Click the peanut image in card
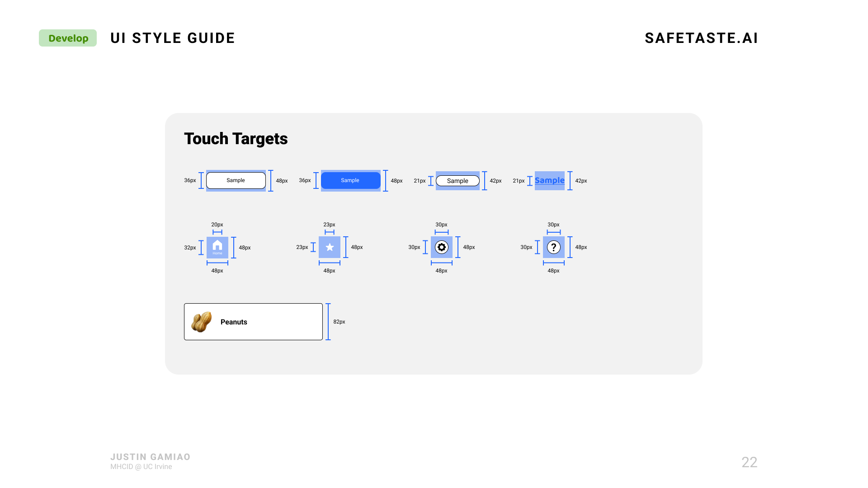Screen dimensions: 868x488 [x=202, y=322]
